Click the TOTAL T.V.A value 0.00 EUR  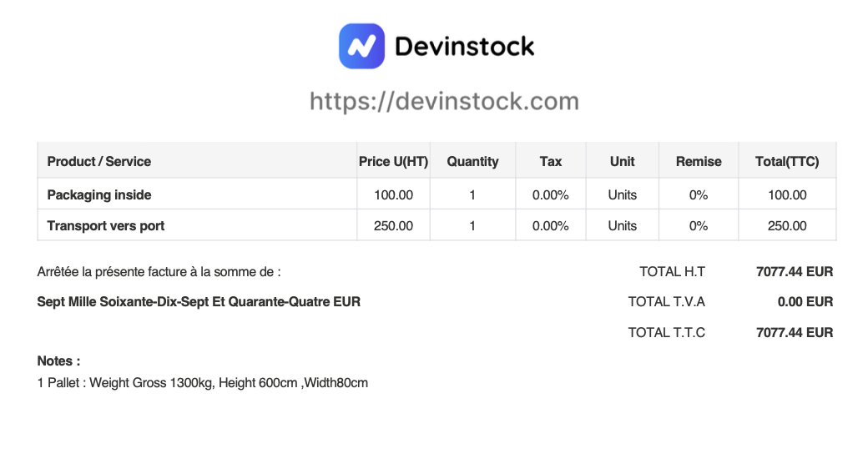[805, 302]
